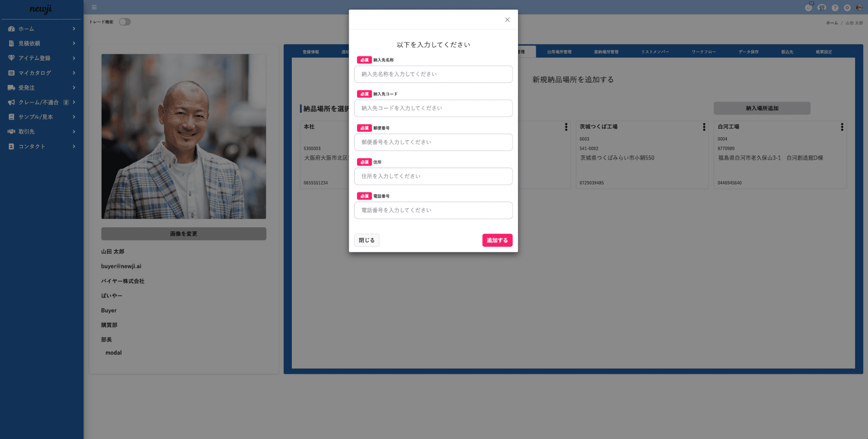Open the settings gear icon
The image size is (868, 439).
847,8
